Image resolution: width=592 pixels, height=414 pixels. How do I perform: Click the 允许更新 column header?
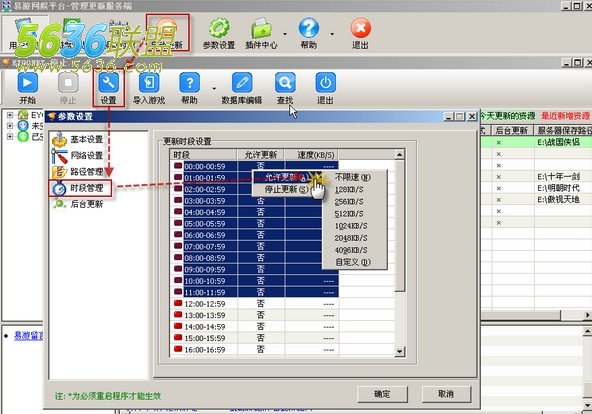click(x=261, y=155)
